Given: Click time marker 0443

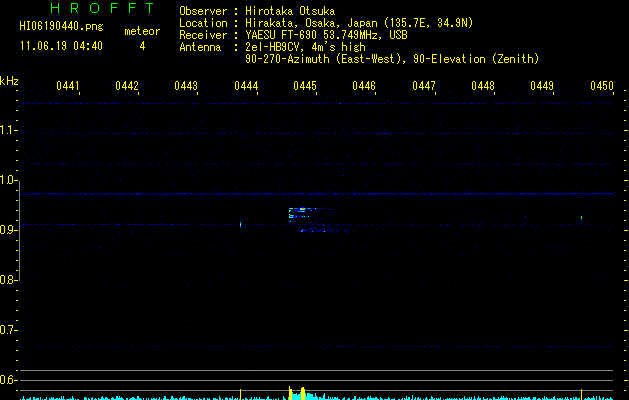Looking at the screenshot, I should point(186,86).
